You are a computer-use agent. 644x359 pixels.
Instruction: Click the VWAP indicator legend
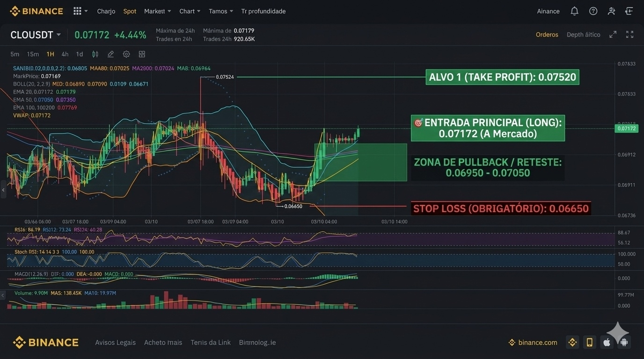point(32,115)
